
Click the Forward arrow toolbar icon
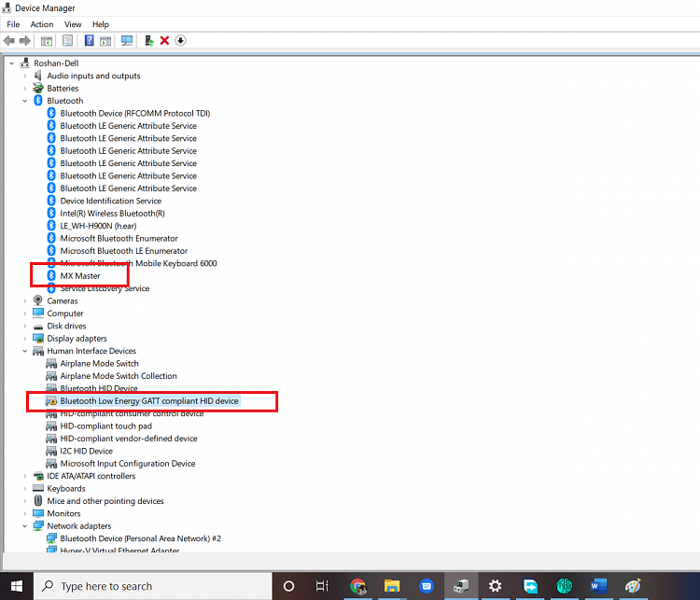tap(24, 41)
